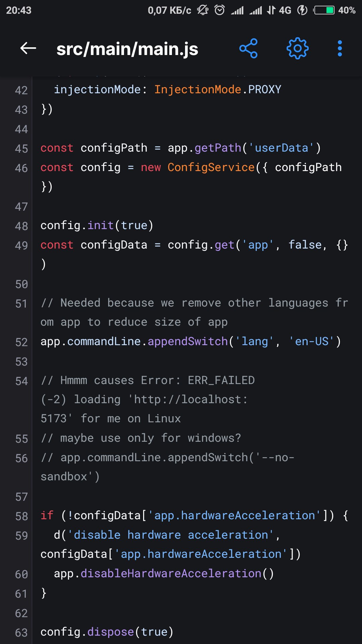The image size is (362, 644).
Task: Select line number 45
Action: tap(21, 149)
